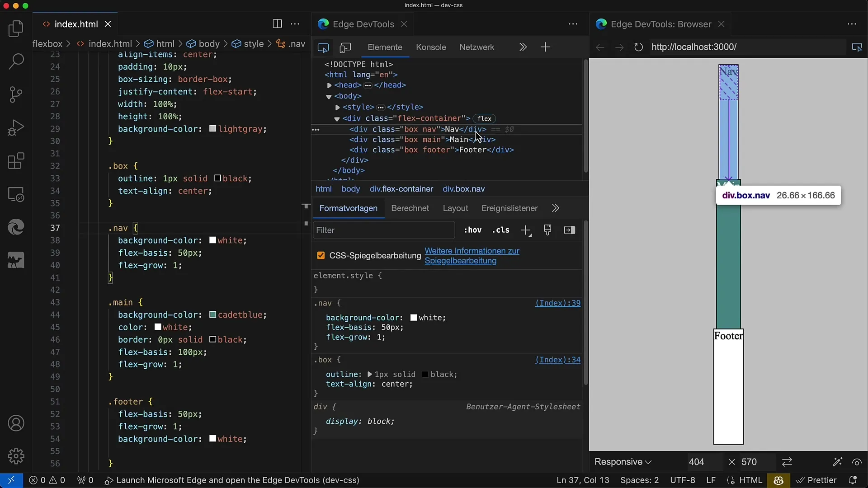The image size is (868, 488).
Task: Open the Berechnet styles tab
Action: 410,208
